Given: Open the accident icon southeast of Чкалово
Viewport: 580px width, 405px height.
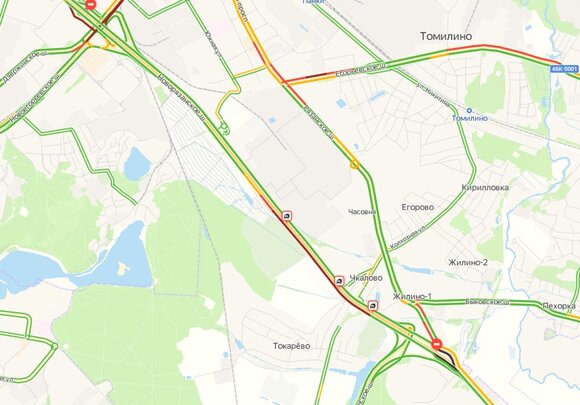Looking at the screenshot, I should (373, 306).
